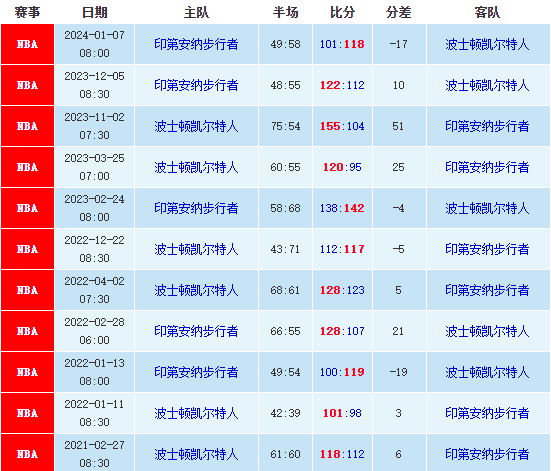Image resolution: width=551 pixels, height=471 pixels.
Task: Click half-time score 49:58 in the 2024-01-07 row
Action: 285,44
